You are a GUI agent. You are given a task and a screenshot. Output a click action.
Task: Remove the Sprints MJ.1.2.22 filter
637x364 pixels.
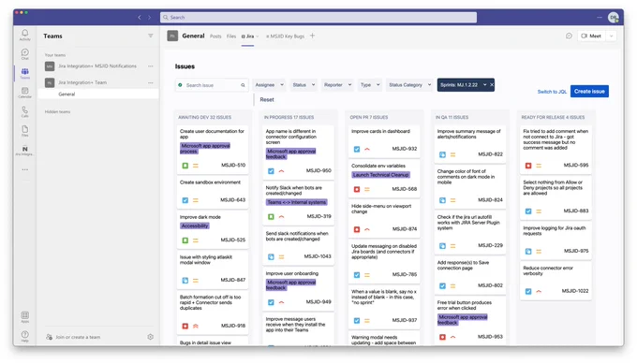(492, 85)
